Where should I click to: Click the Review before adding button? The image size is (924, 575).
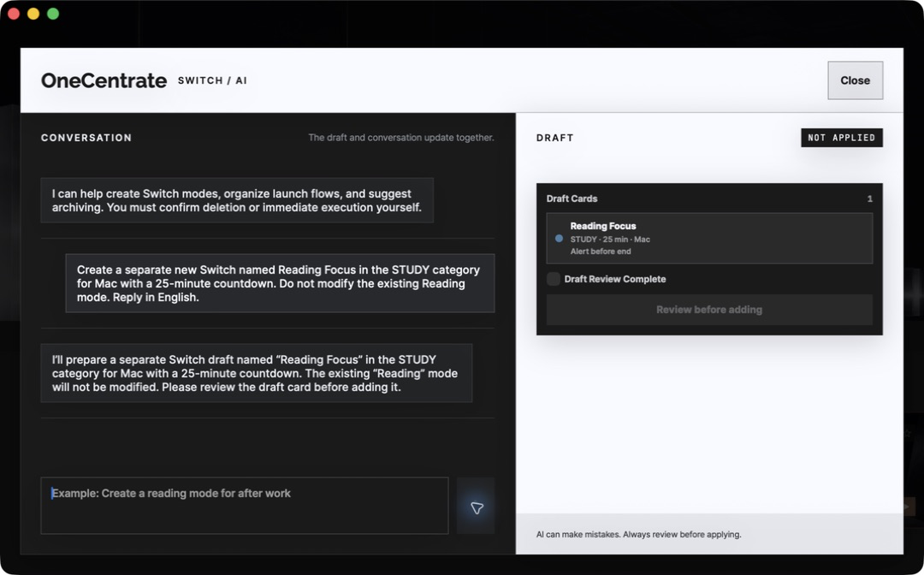pyautogui.click(x=709, y=310)
